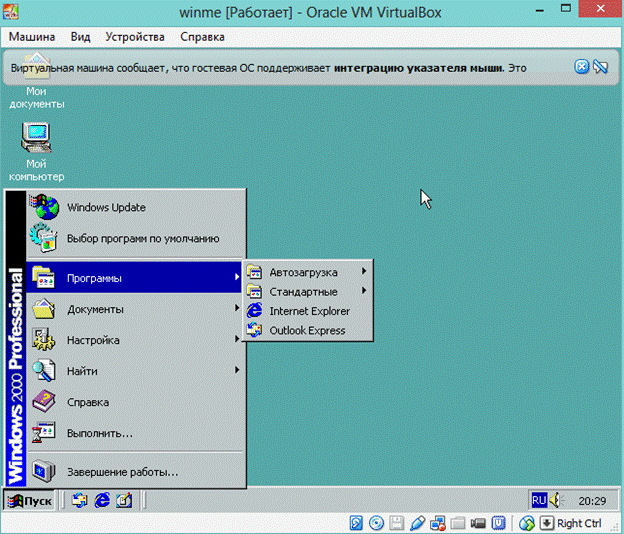The image size is (624, 534).
Task: Close the mouse integration notification bar
Action: (x=582, y=67)
